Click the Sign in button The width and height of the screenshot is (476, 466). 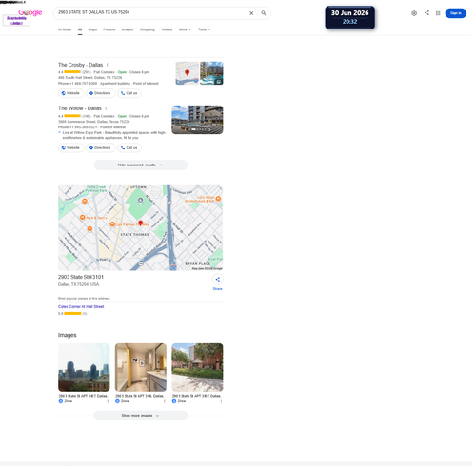point(456,13)
